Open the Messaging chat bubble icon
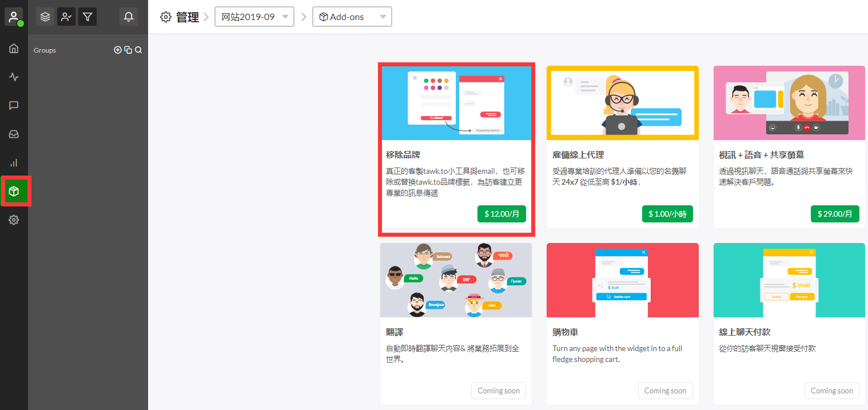This screenshot has width=868, height=410. 14,105
